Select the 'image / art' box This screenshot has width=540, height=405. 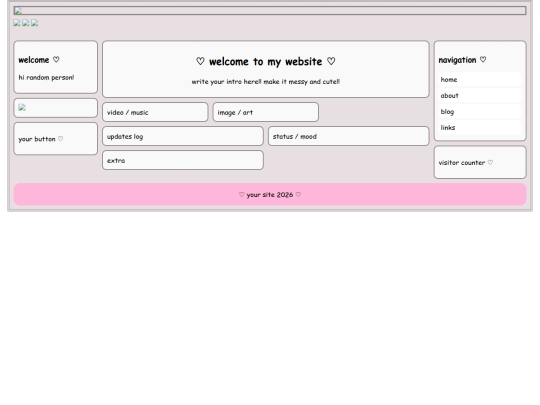tap(266, 112)
